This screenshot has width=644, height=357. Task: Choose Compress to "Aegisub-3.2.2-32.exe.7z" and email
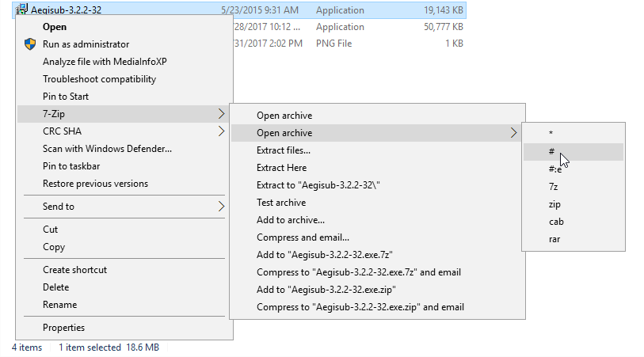click(359, 272)
